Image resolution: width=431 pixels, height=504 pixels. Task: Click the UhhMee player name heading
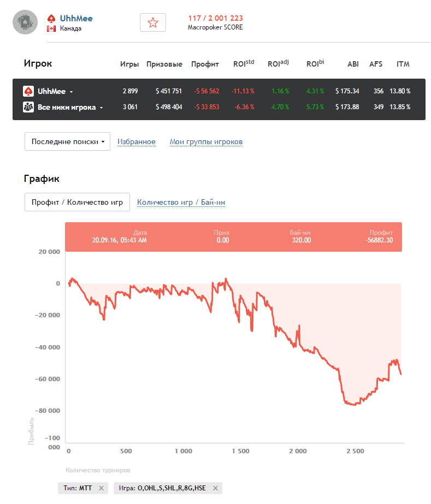pos(76,18)
